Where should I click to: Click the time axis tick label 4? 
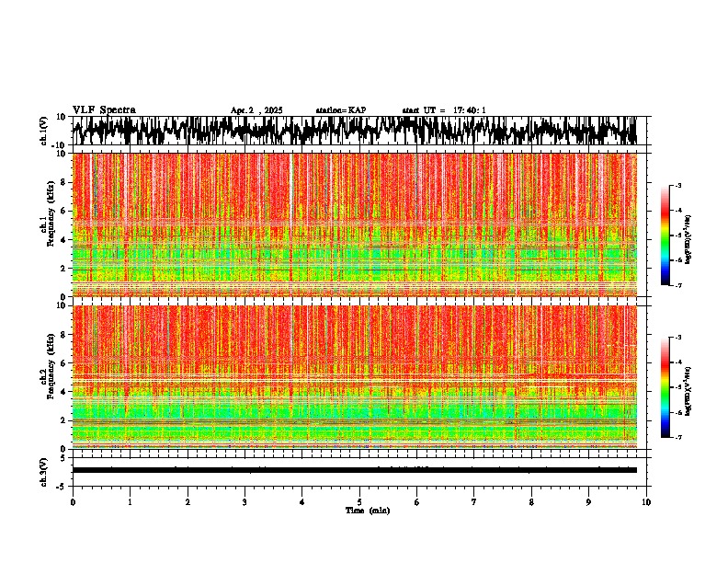coord(302,502)
